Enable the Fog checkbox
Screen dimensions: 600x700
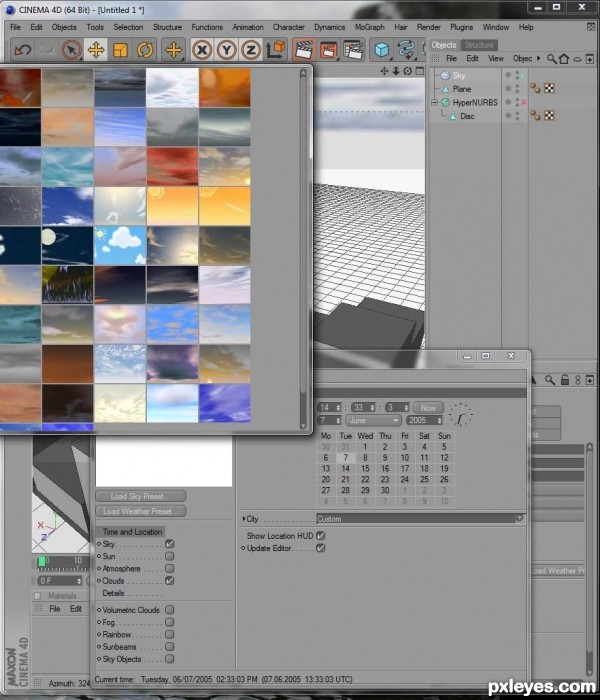point(169,622)
